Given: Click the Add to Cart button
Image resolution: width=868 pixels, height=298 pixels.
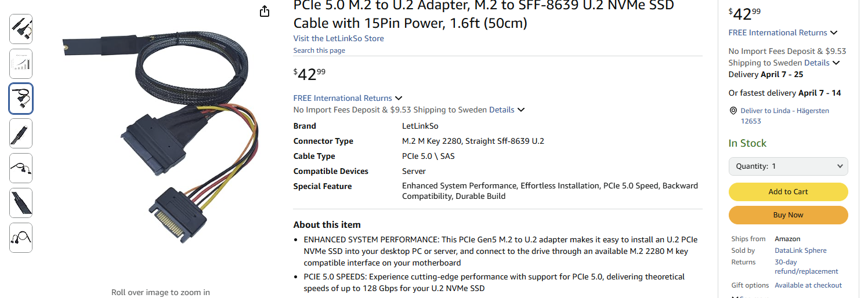Looking at the screenshot, I should click(x=788, y=192).
